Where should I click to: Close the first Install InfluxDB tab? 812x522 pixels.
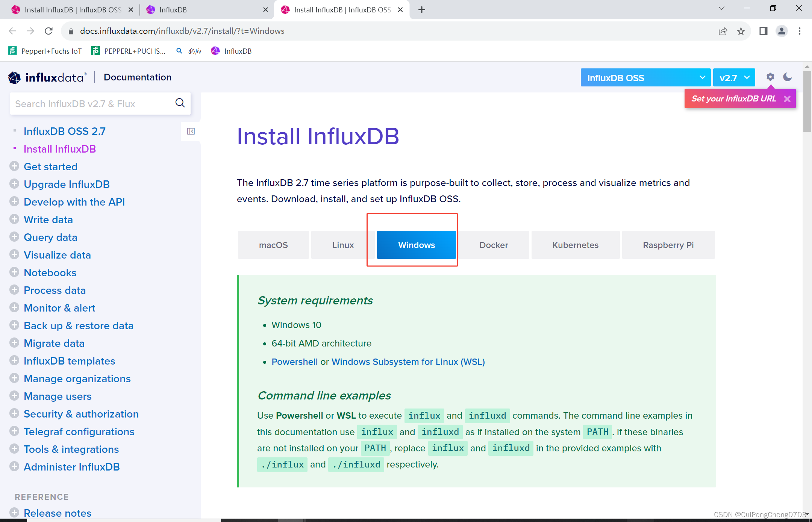pyautogui.click(x=131, y=10)
